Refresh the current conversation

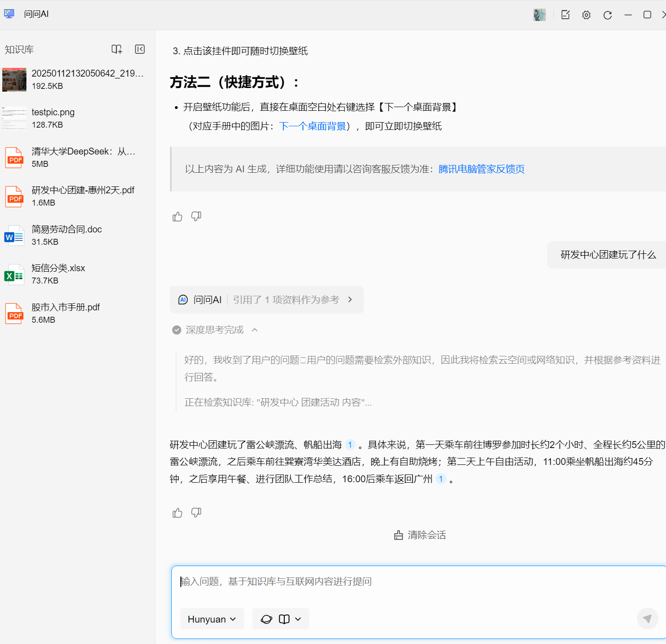click(x=607, y=14)
